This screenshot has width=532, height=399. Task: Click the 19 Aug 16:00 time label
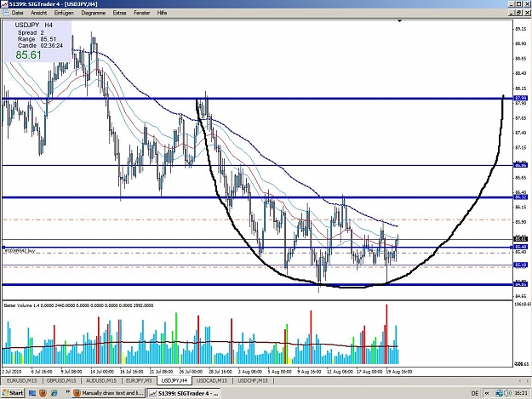point(399,372)
